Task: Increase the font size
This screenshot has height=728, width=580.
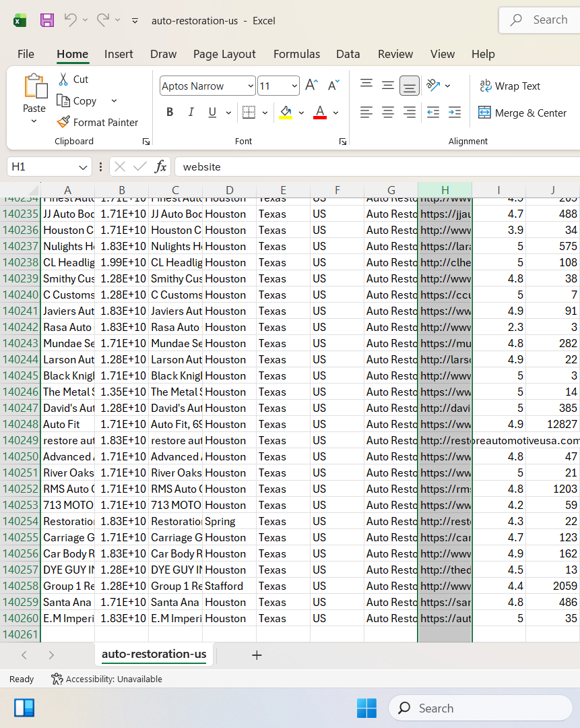Action: pos(311,86)
